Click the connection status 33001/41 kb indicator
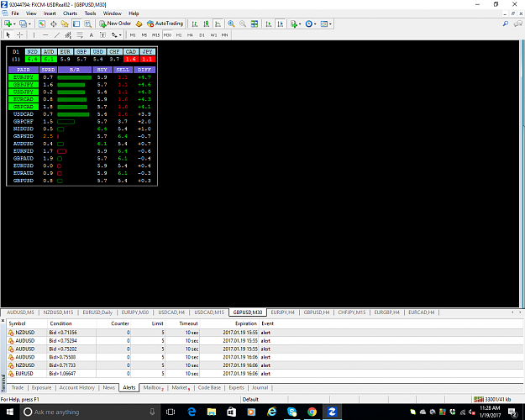525x420 pixels. pyautogui.click(x=492, y=399)
